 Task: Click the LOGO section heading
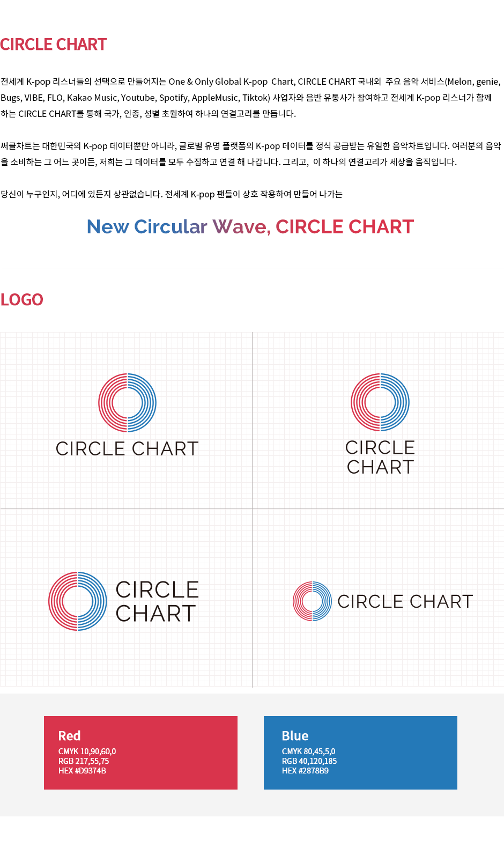[x=22, y=299]
